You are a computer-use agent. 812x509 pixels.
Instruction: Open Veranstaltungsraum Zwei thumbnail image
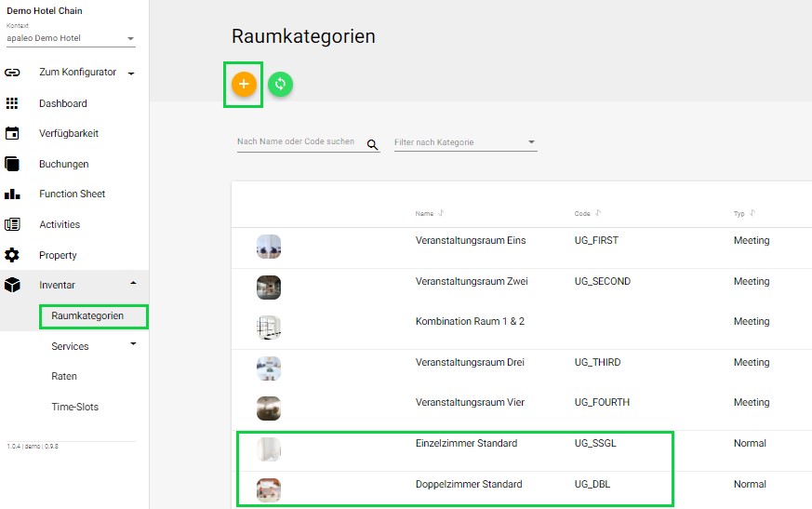point(269,288)
